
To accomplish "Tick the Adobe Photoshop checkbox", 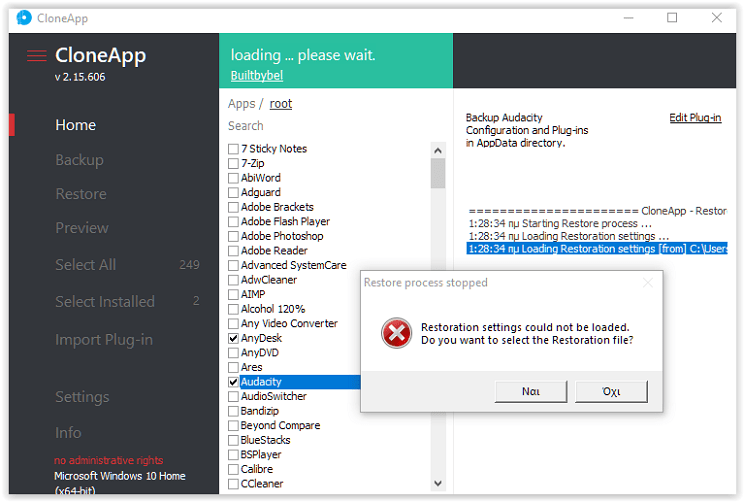I will 233,236.
